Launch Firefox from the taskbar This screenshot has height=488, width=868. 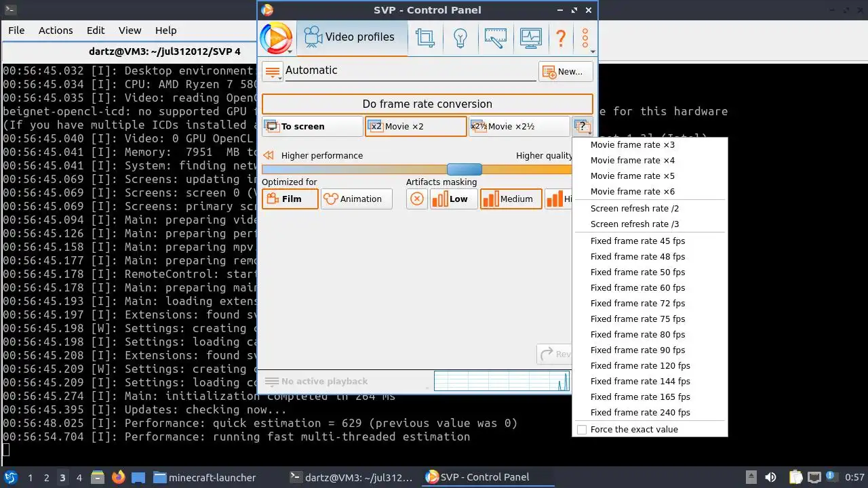tap(118, 477)
